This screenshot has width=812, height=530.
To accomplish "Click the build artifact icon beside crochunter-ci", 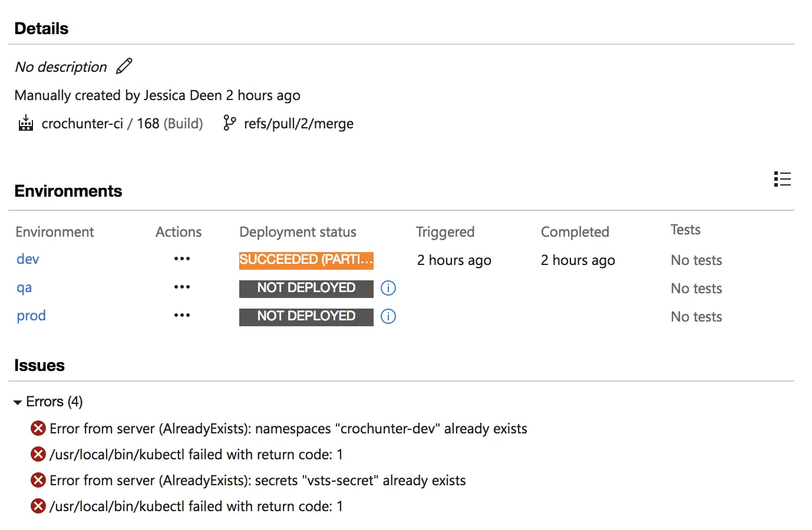I will (26, 123).
